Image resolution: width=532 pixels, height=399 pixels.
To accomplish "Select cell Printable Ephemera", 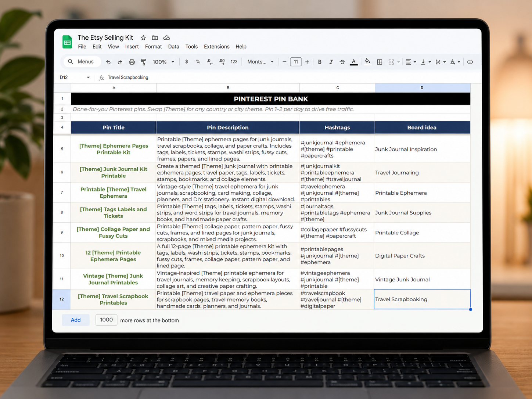I will (x=422, y=193).
